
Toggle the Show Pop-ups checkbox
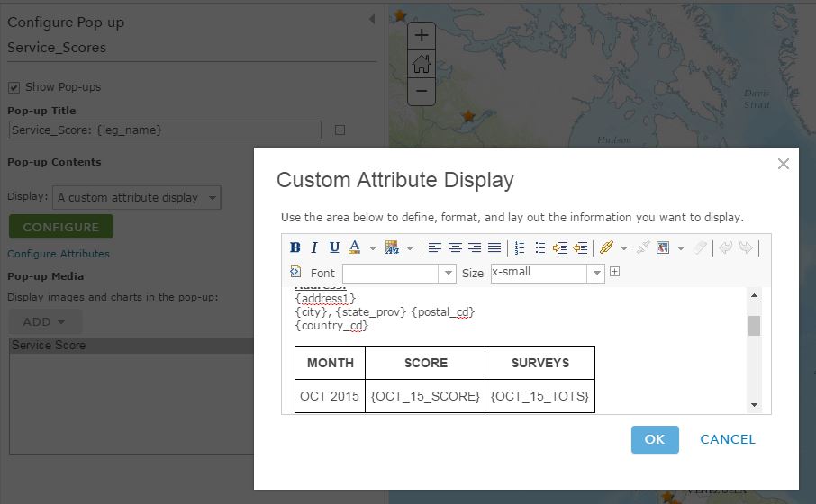coord(14,87)
